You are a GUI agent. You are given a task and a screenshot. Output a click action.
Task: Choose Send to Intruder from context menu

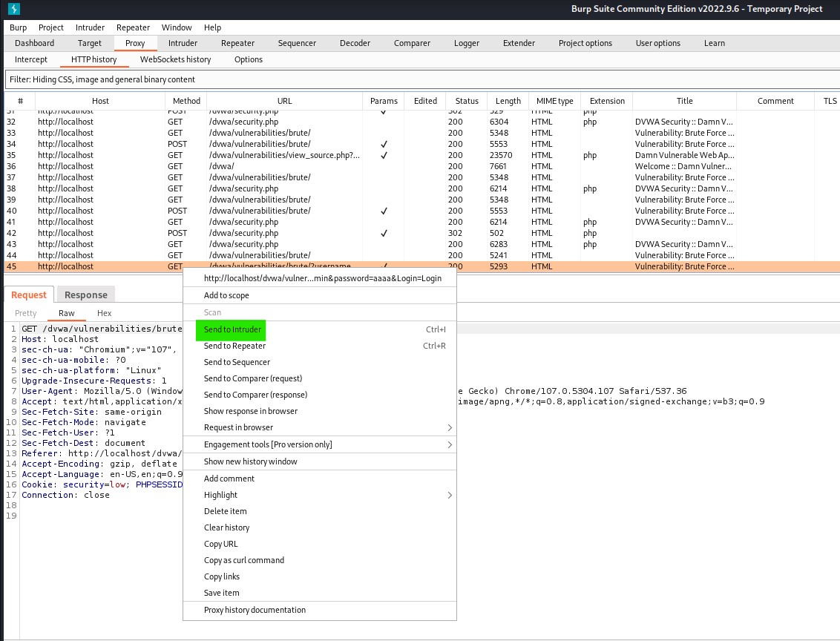click(320, 329)
